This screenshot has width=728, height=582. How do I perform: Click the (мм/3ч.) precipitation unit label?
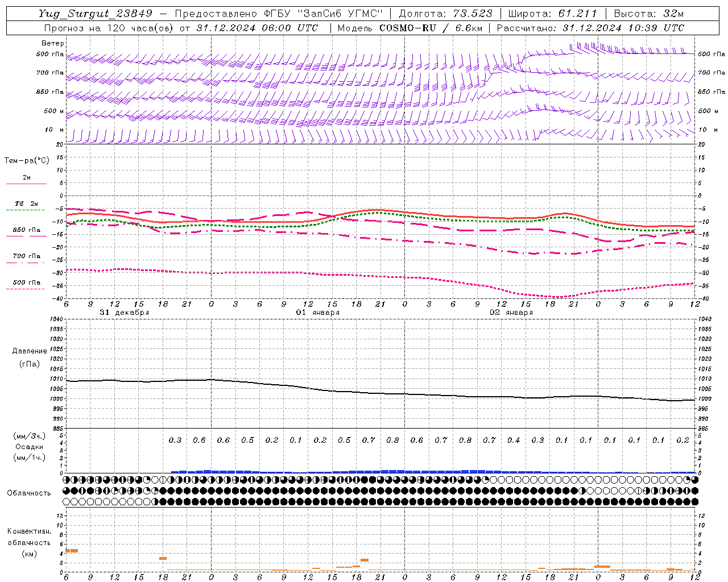(30, 436)
